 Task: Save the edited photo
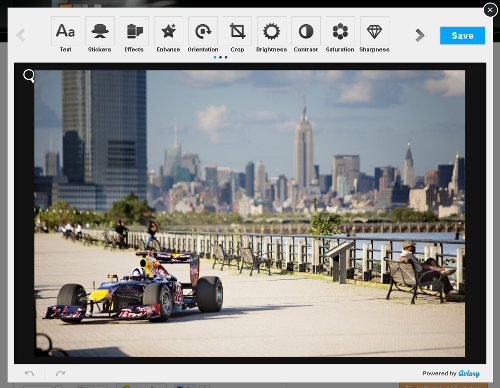click(x=462, y=36)
